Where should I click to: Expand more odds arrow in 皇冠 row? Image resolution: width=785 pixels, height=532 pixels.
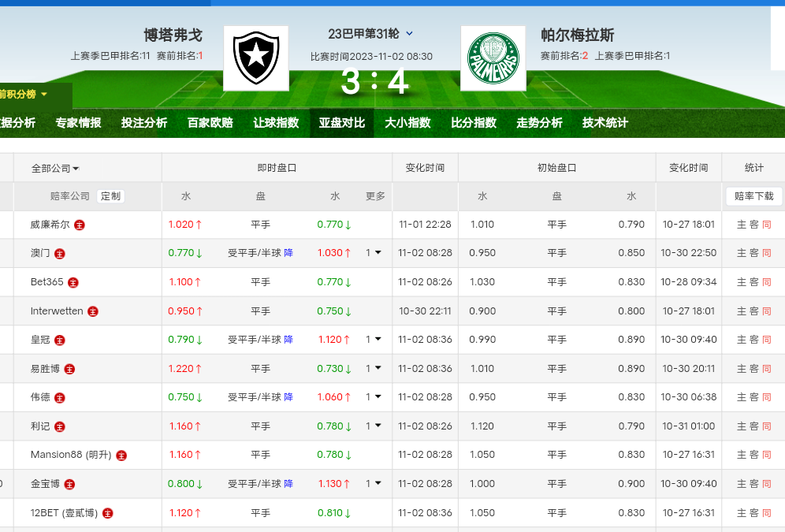click(374, 340)
